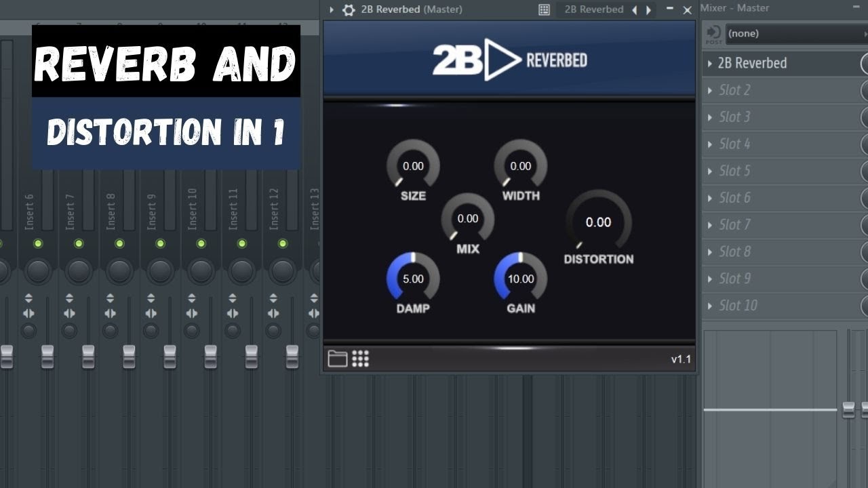Open the arrow menu of Slot 3
Image resolution: width=868 pixels, height=488 pixels.
tap(710, 117)
